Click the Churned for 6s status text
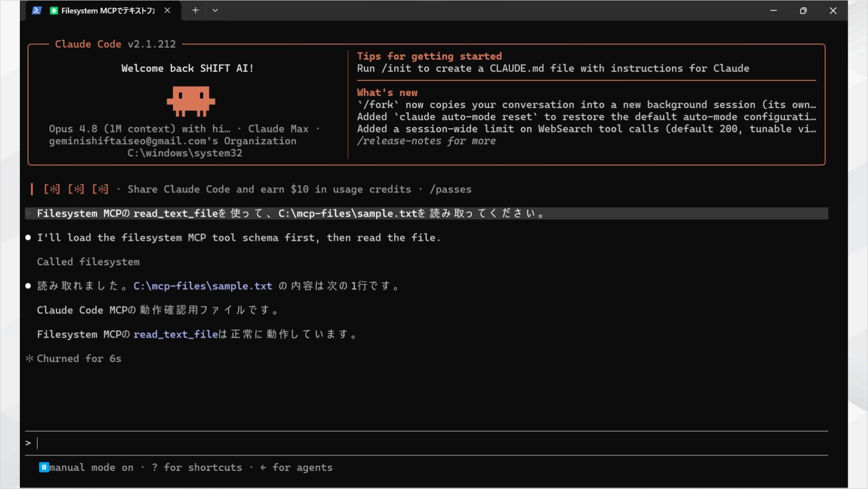The image size is (868, 489). click(79, 358)
